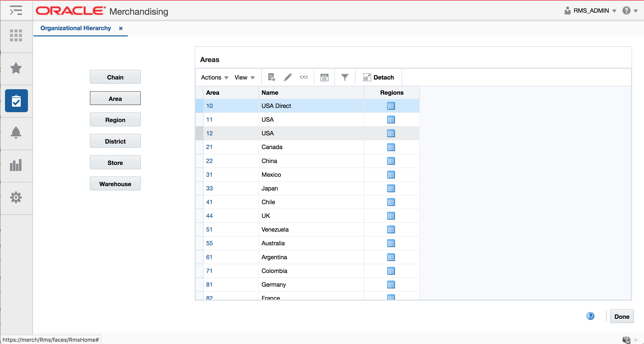Open the help menu at top right
This screenshot has width=644, height=344.
(630, 10)
